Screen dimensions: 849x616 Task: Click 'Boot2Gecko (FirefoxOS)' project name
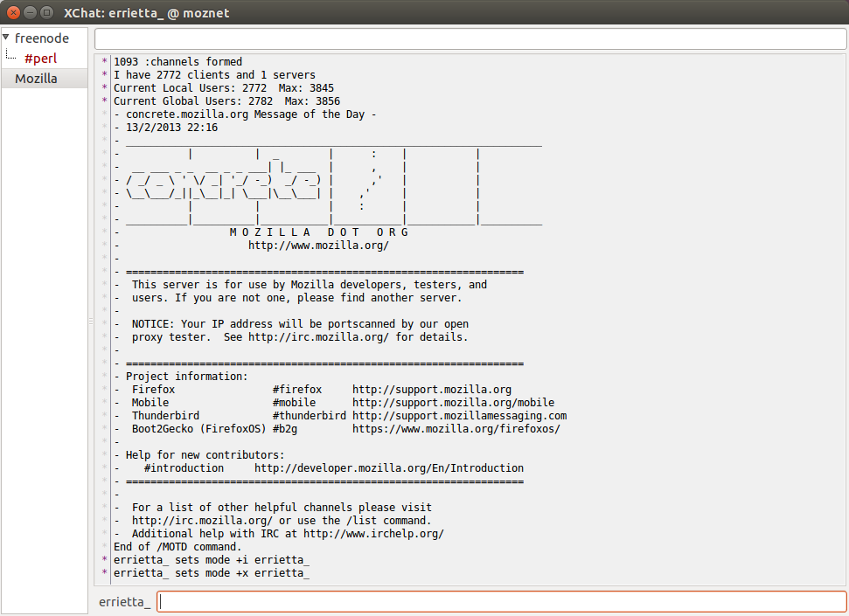pos(198,429)
